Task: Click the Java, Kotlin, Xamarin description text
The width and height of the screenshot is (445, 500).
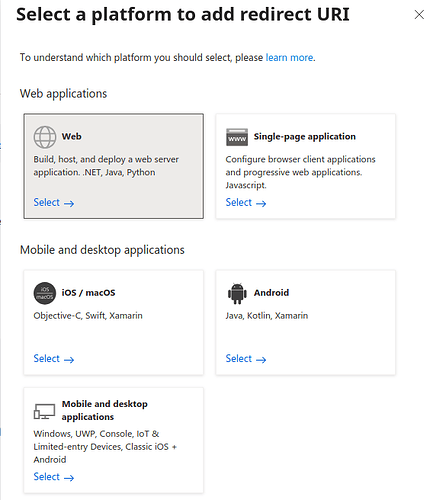Action: pos(267,316)
